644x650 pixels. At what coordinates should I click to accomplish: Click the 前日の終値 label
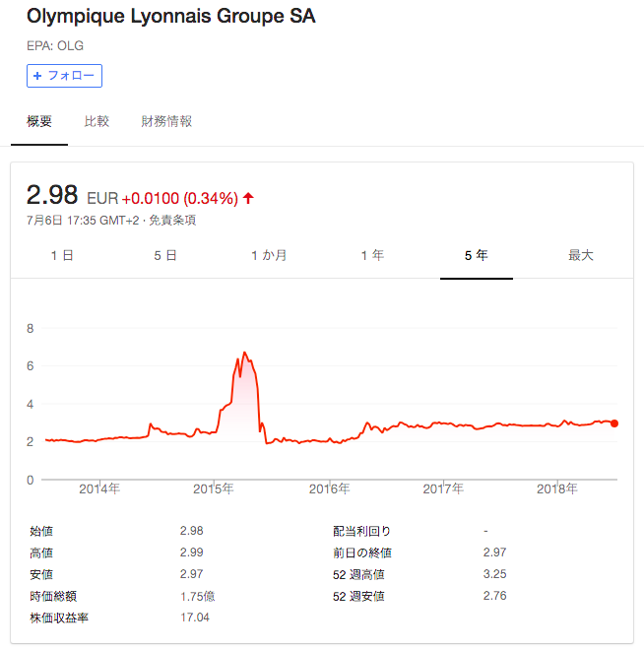362,552
